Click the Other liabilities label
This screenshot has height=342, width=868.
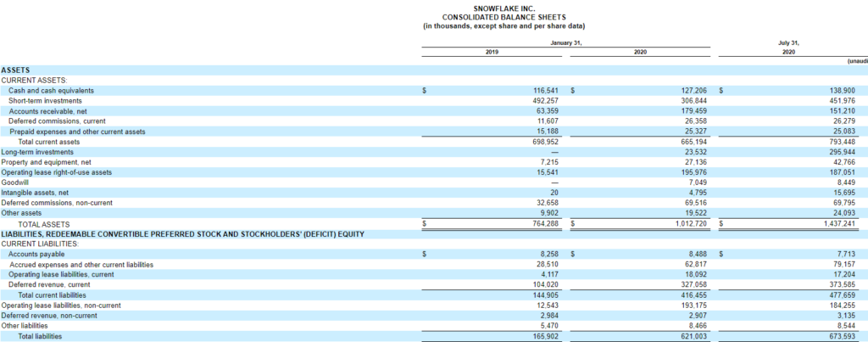pos(25,326)
